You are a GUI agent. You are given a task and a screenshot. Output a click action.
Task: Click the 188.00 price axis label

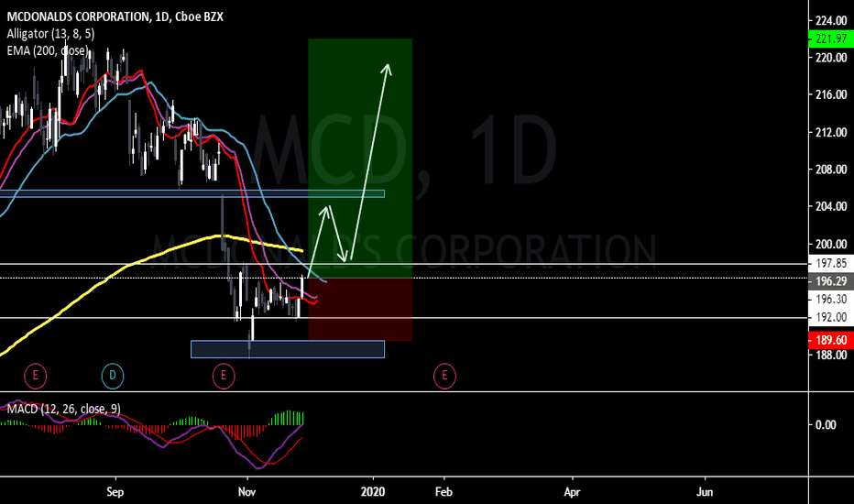coord(831,356)
